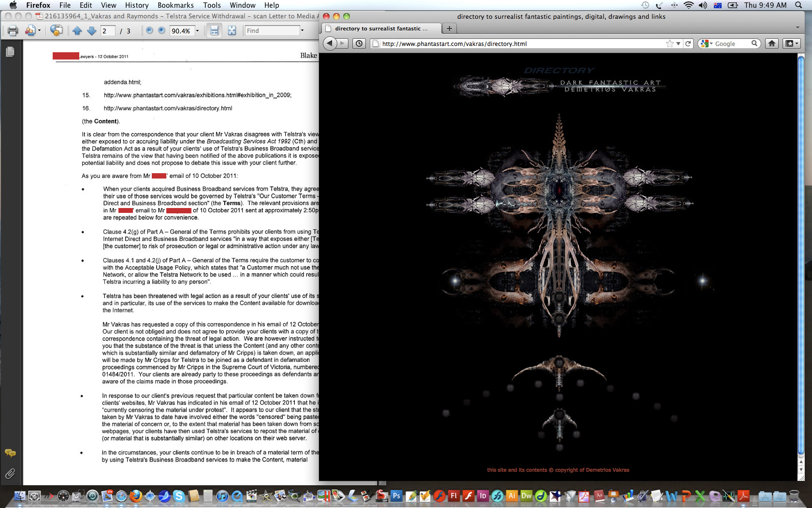Open the PDF attachments paperclip panel
The height and width of the screenshot is (508, 812).
pyautogui.click(x=10, y=474)
